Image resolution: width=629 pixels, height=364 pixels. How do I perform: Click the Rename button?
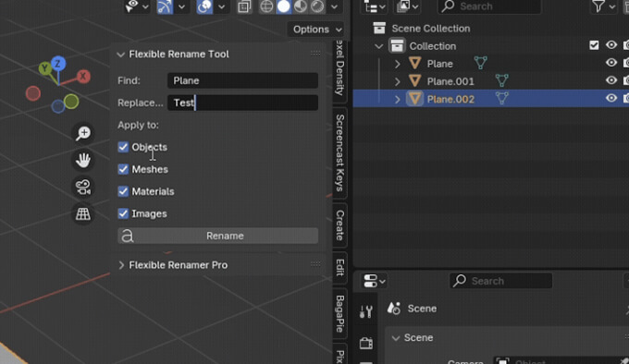pyautogui.click(x=217, y=236)
